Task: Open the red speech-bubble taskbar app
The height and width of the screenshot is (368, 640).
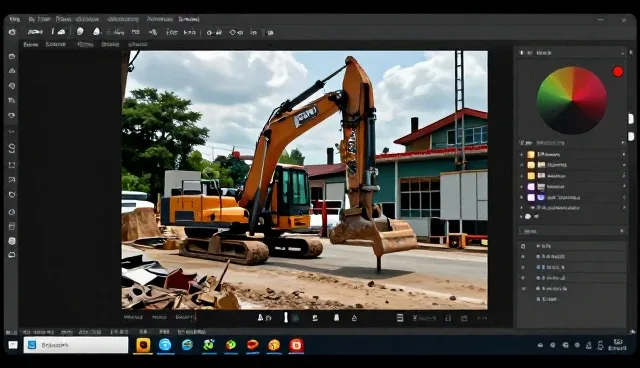Action: pos(253,345)
